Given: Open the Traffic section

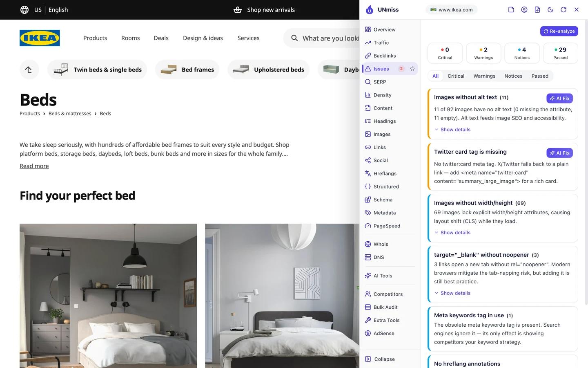Looking at the screenshot, I should 390,43.
